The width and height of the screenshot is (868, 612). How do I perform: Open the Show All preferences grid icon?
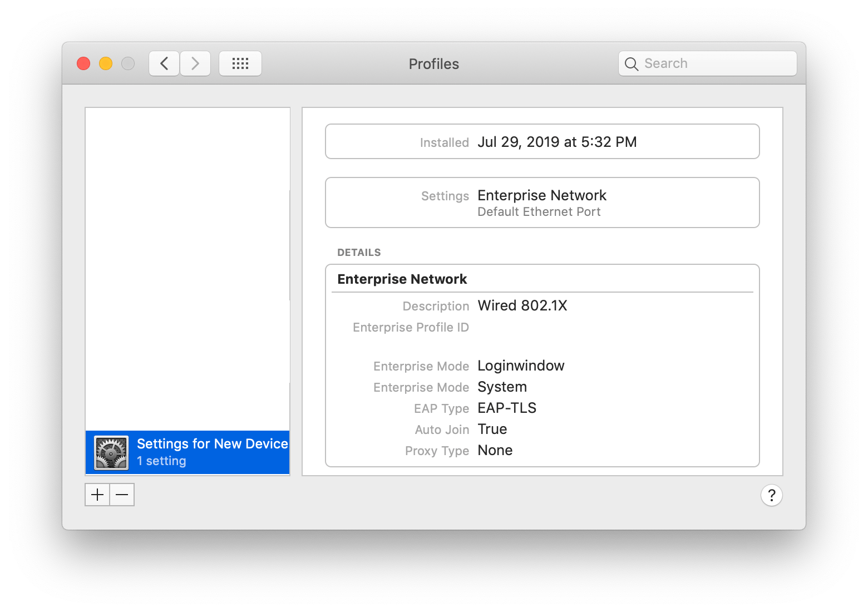(x=240, y=63)
